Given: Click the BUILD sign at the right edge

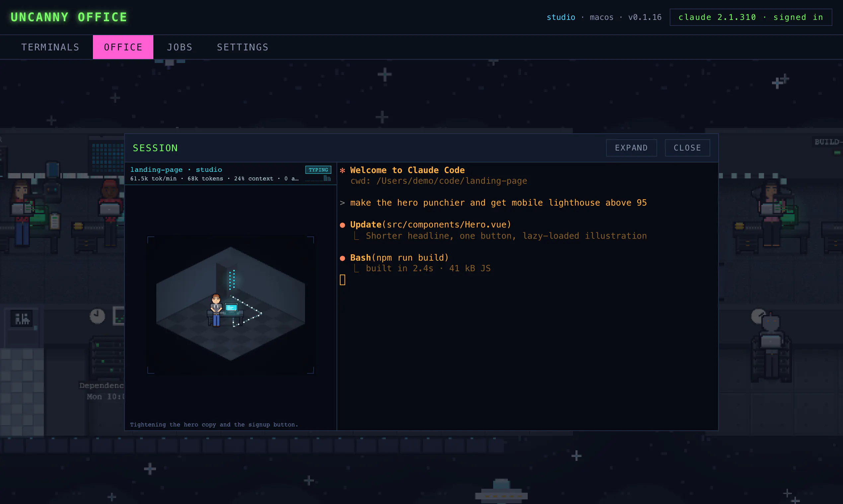Looking at the screenshot, I should [x=828, y=142].
